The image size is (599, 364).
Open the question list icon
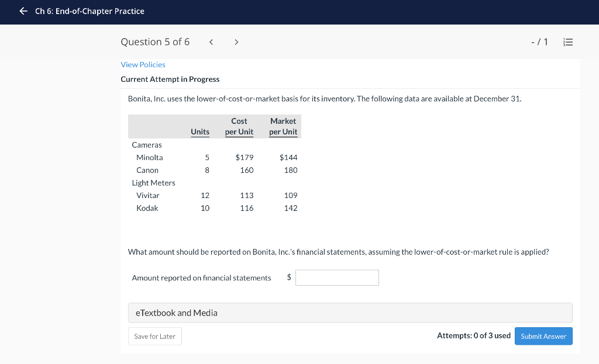pyautogui.click(x=567, y=42)
